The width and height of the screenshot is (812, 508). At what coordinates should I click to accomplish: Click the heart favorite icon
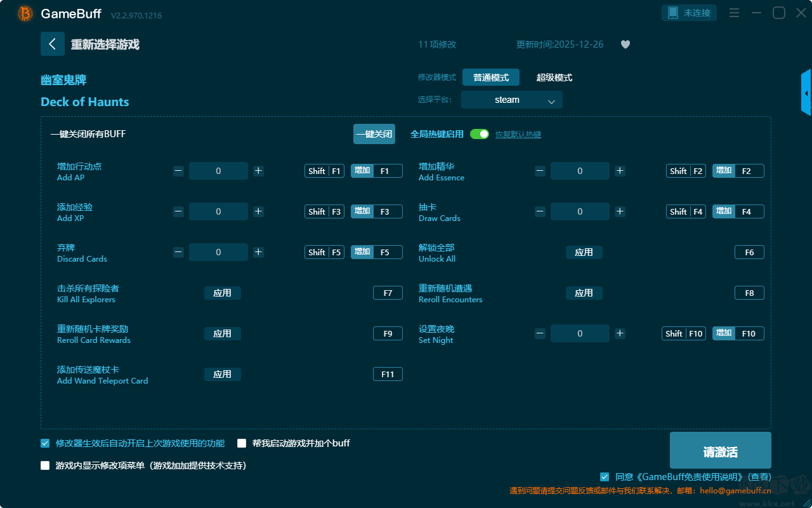pyautogui.click(x=625, y=44)
